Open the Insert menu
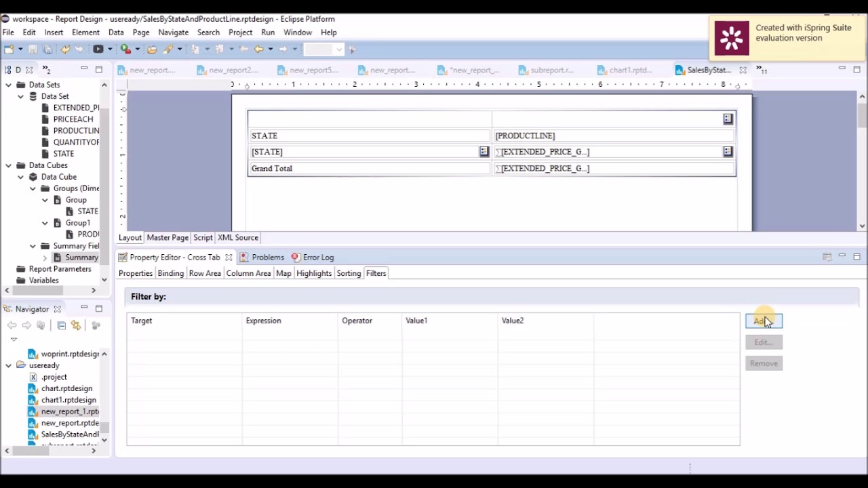Screen dimensions: 868x488 click(x=54, y=33)
